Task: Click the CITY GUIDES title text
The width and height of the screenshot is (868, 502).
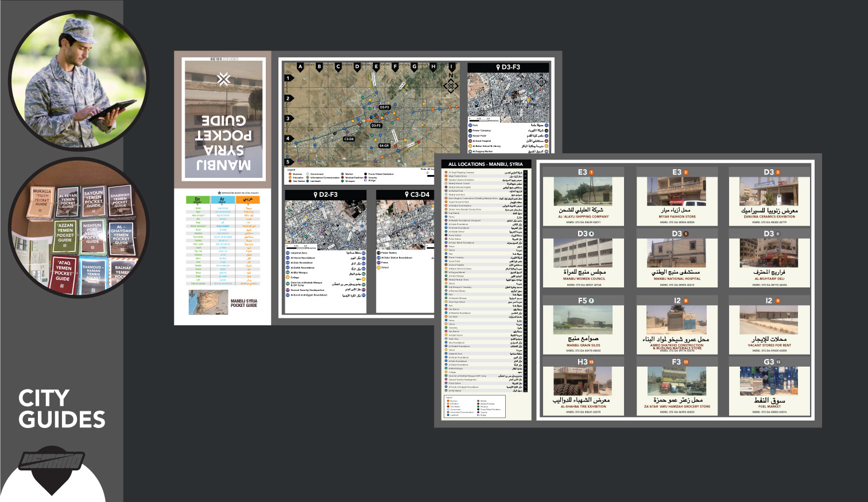Action: click(62, 409)
